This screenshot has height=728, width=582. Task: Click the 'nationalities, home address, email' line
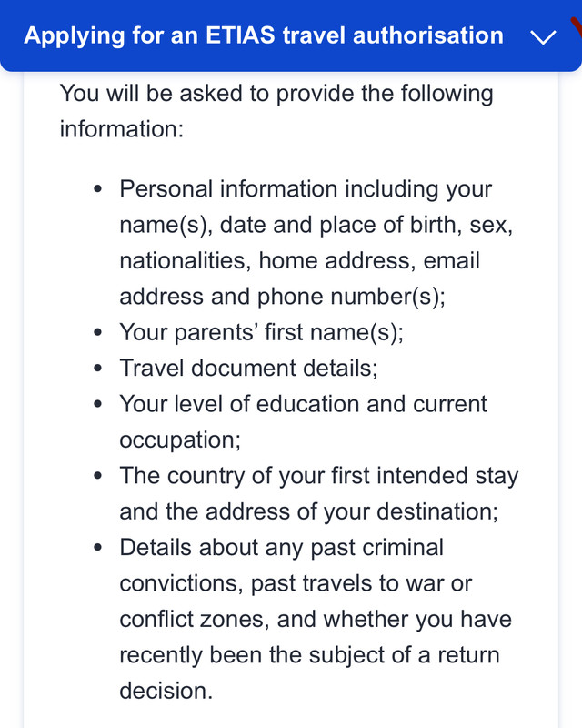pyautogui.click(x=299, y=260)
